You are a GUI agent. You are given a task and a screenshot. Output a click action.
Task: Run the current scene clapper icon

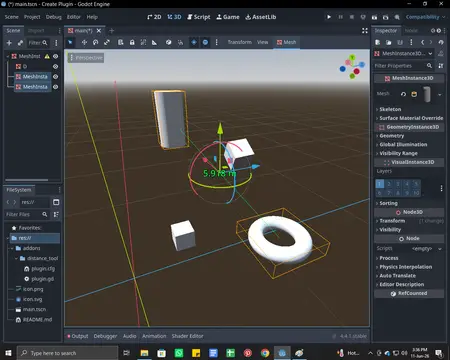tap(374, 17)
